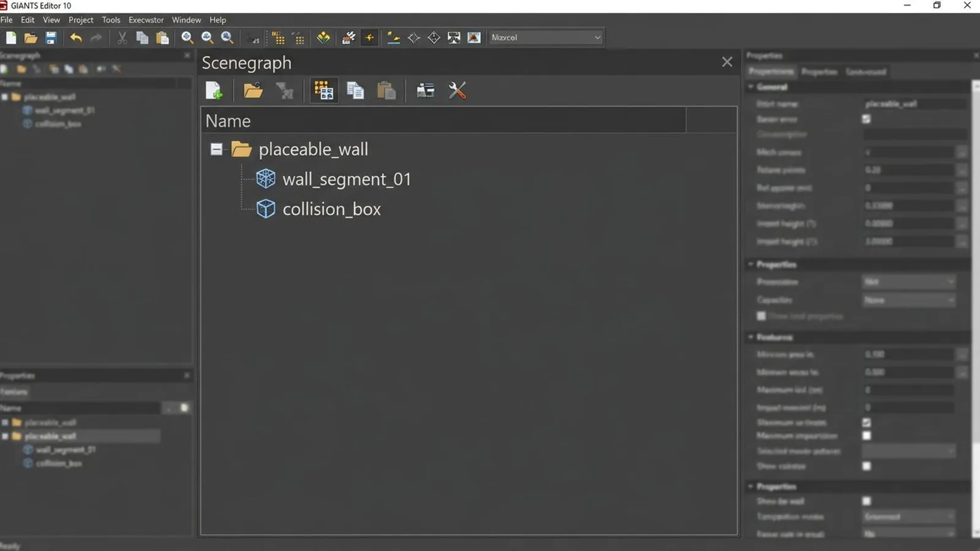Close the Scenegraph panel with its X
This screenshot has height=551, width=980.
727,62
